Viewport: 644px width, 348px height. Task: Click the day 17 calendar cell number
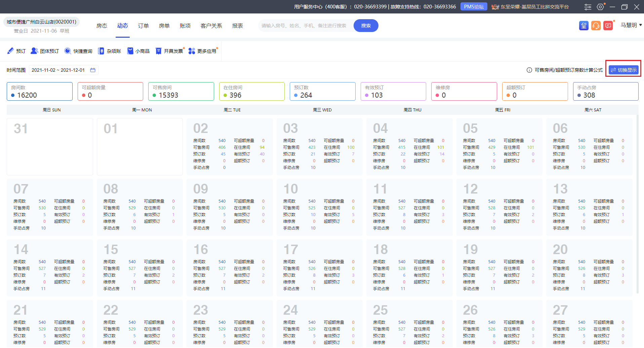coord(290,250)
